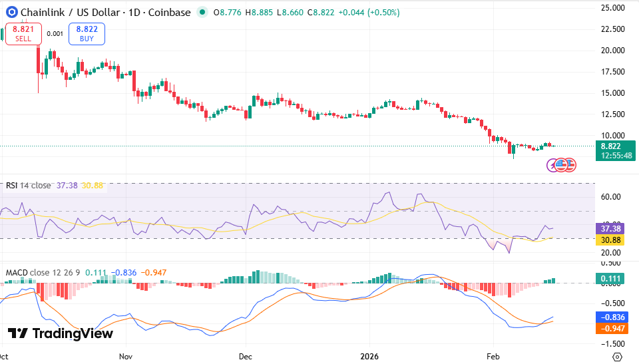Click the BUY 8.822 button
The height and width of the screenshot is (364, 639).
click(x=87, y=34)
